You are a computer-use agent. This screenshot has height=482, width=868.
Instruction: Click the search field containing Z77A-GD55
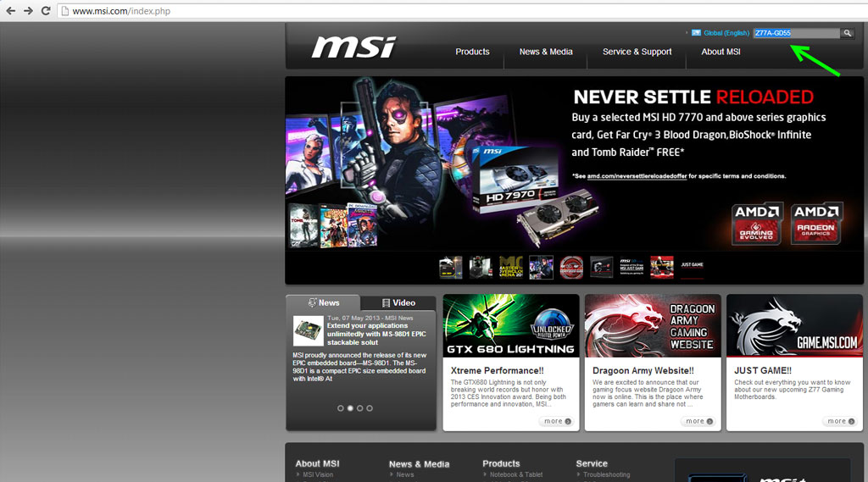797,33
